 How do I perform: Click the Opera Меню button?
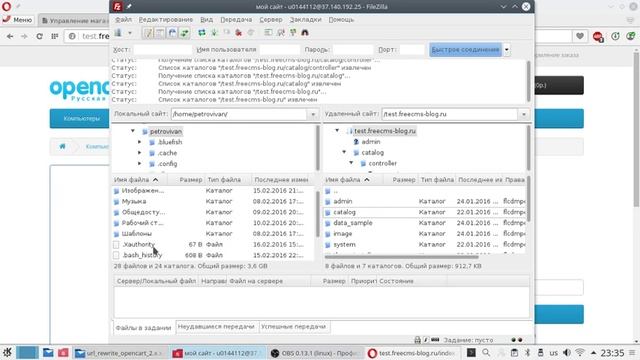click(x=18, y=20)
